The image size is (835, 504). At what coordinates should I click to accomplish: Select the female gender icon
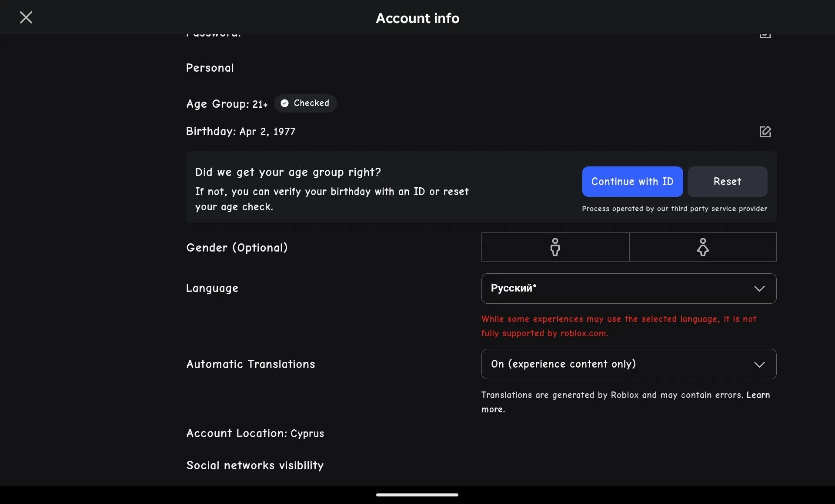703,247
